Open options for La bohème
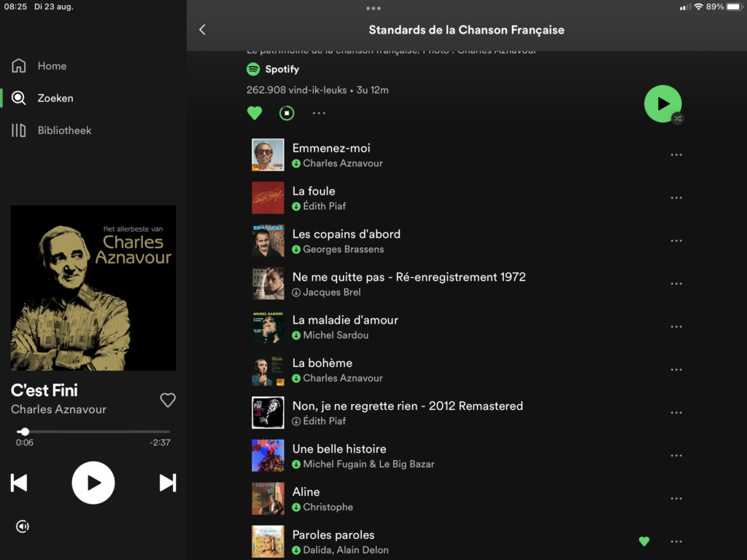 coord(676,370)
